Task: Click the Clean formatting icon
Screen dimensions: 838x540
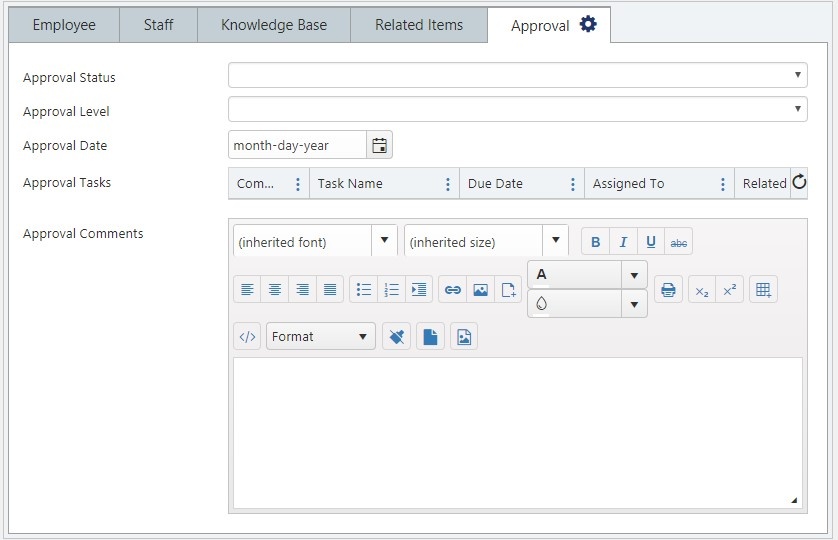Action: [397, 336]
